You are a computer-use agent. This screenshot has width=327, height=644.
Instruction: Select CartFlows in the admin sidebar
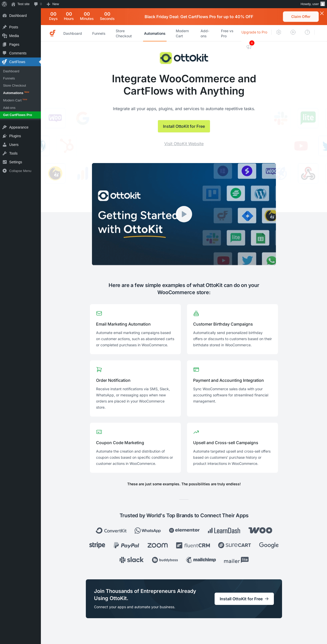(x=20, y=62)
